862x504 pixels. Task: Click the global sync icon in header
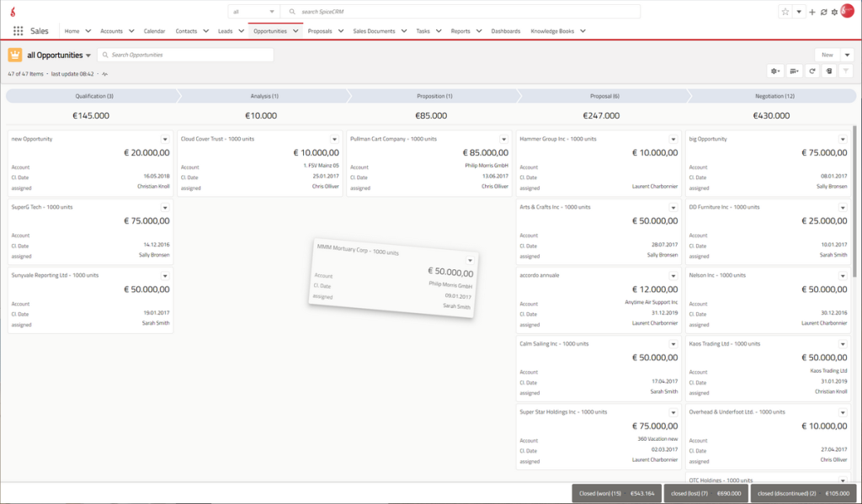(x=822, y=12)
